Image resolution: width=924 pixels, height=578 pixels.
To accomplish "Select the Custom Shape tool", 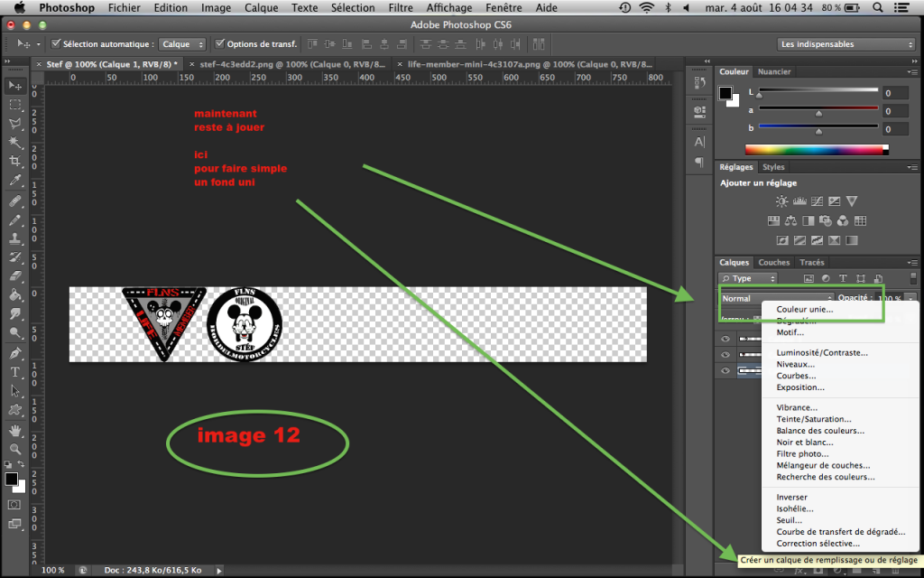I will click(15, 410).
